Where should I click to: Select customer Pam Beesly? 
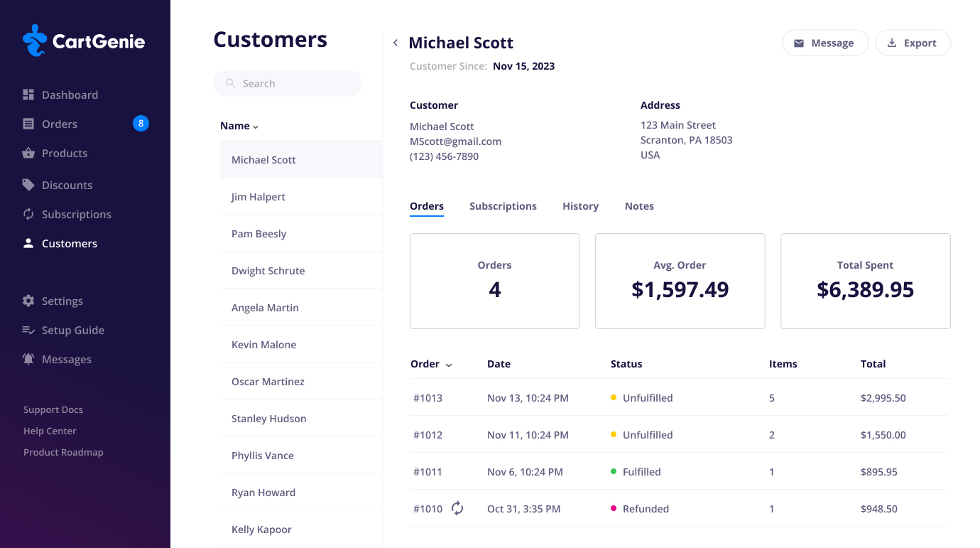(x=301, y=234)
